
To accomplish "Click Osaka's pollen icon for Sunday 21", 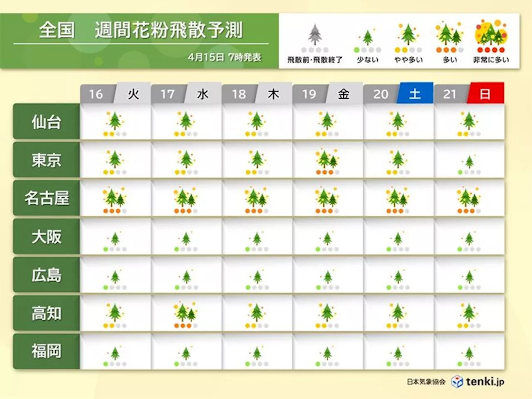I will click(x=469, y=241).
